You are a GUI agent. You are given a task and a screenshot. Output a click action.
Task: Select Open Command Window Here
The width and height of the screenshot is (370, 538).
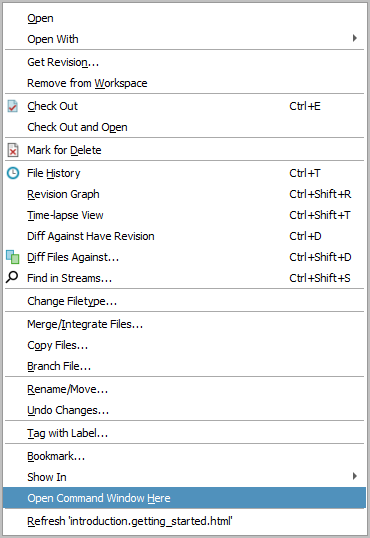point(184,498)
